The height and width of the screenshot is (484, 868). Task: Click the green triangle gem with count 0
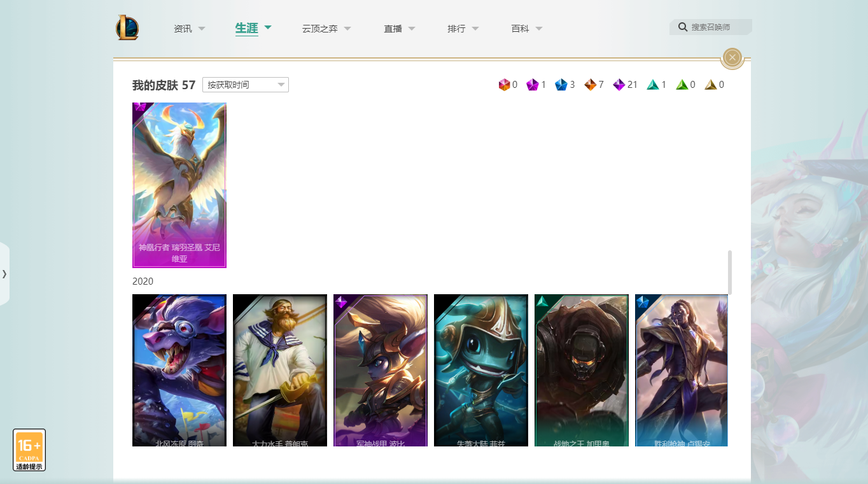[x=682, y=85]
